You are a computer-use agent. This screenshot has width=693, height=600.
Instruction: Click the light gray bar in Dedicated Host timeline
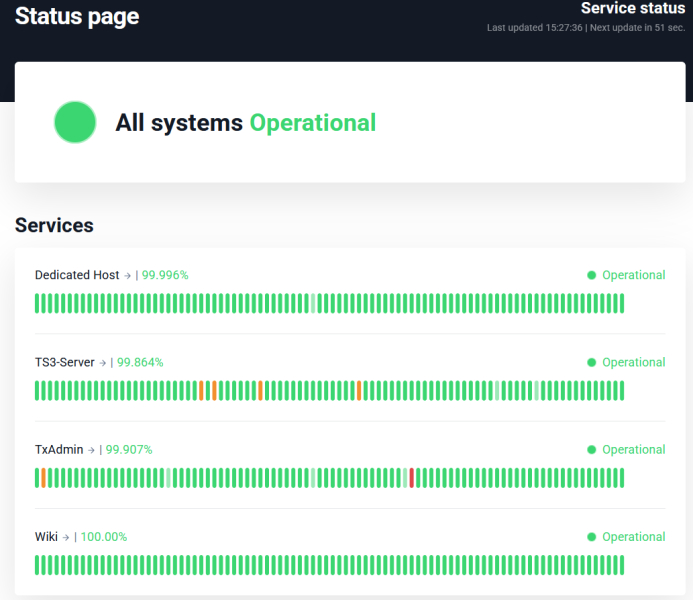[313, 304]
